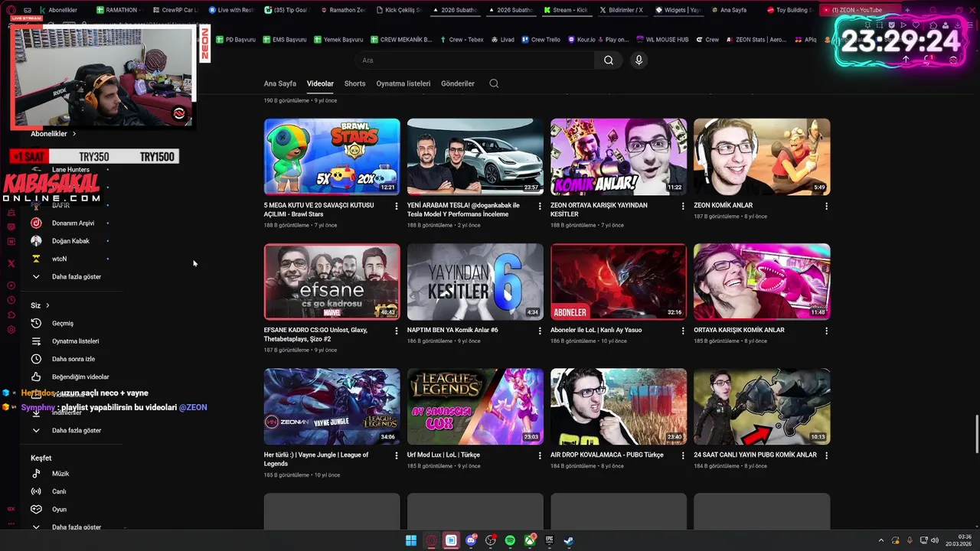
Task: Show hidden system tray icons chevron
Action: tap(880, 540)
